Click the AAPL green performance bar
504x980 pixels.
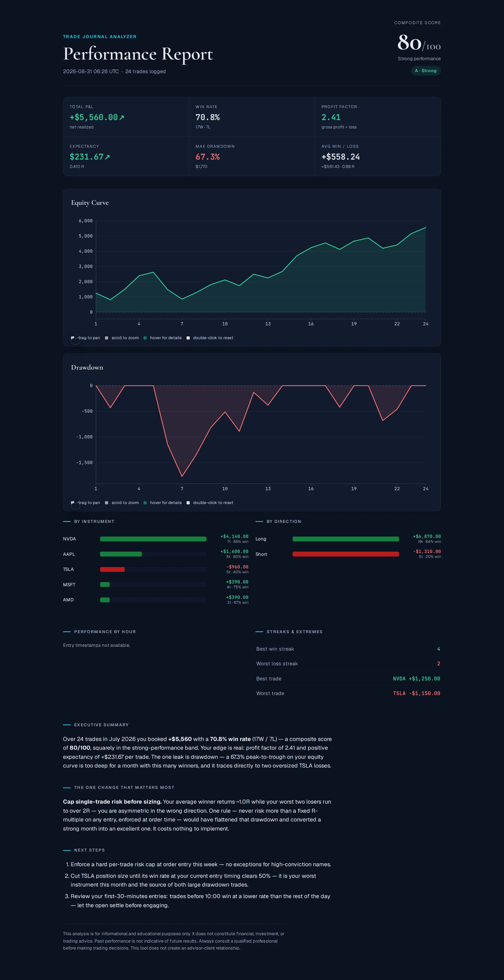(x=121, y=554)
